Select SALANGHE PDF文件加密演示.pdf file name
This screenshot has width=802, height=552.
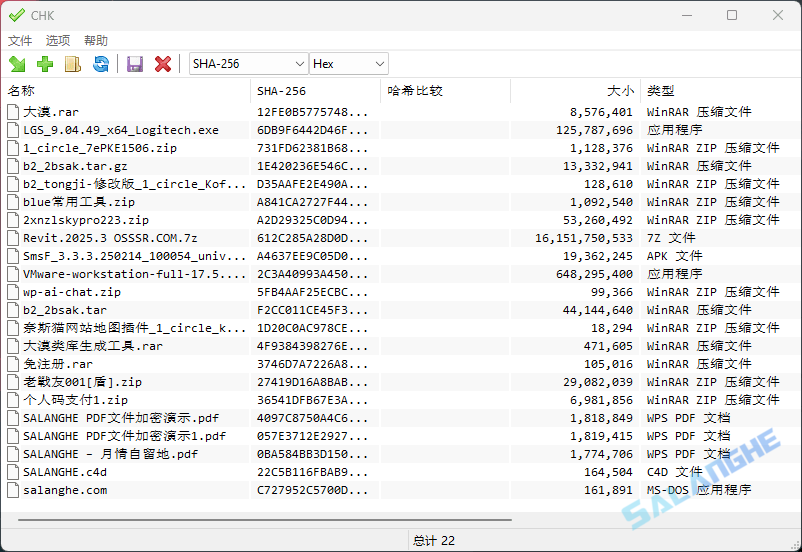(121, 418)
